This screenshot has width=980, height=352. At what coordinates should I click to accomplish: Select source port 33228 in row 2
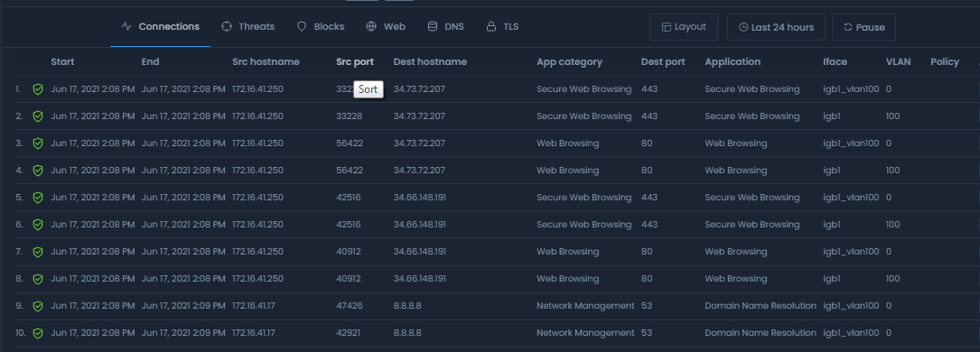point(350,116)
